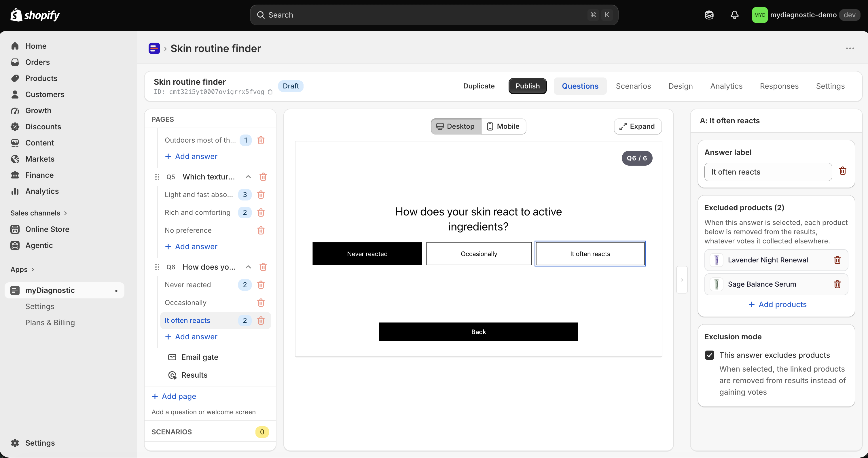Image resolution: width=868 pixels, height=458 pixels.
Task: Open the notifications bell
Action: (x=735, y=15)
